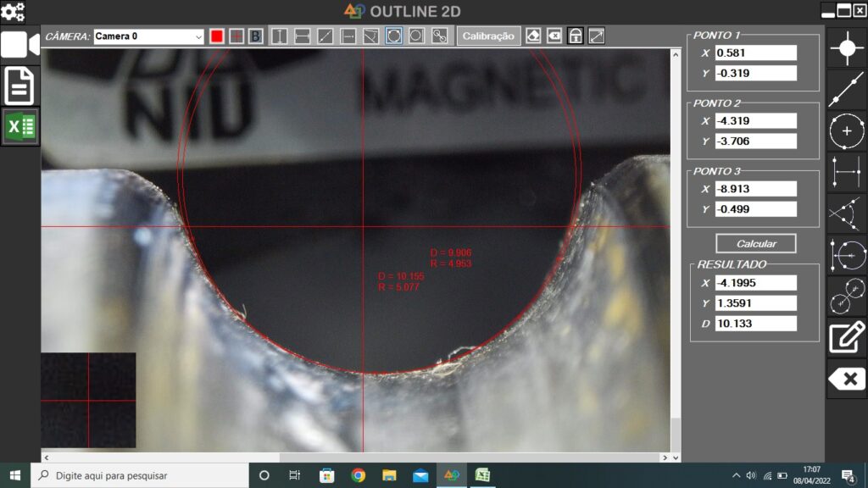Toggle the padlock lock button in toolbar

(x=576, y=36)
